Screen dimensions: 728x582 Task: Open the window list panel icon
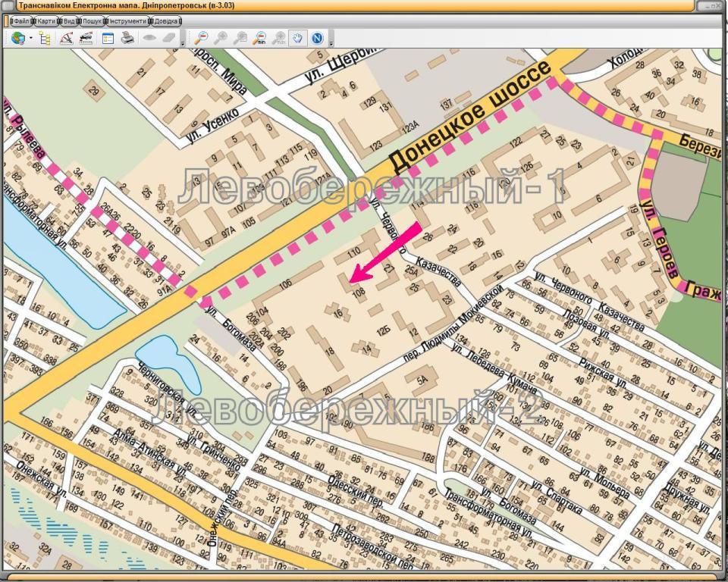(x=108, y=38)
